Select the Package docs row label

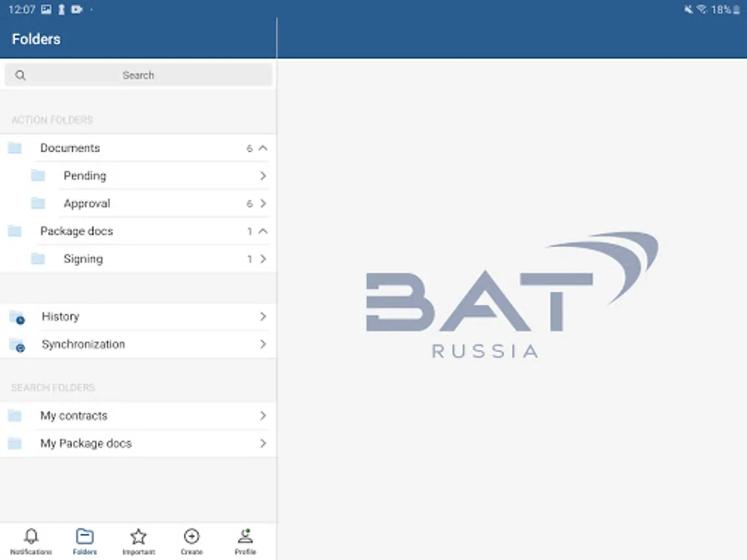[x=77, y=231]
